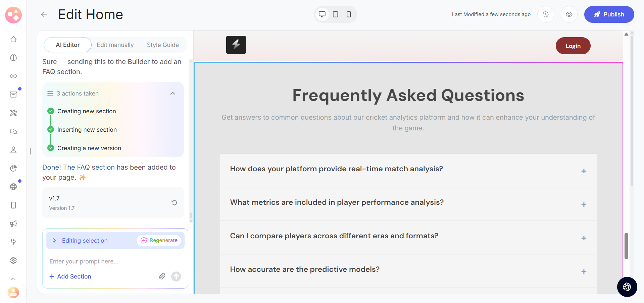Viewport: 644px width, 303px height.
Task: Click the prompt text input field
Action: tap(111, 261)
